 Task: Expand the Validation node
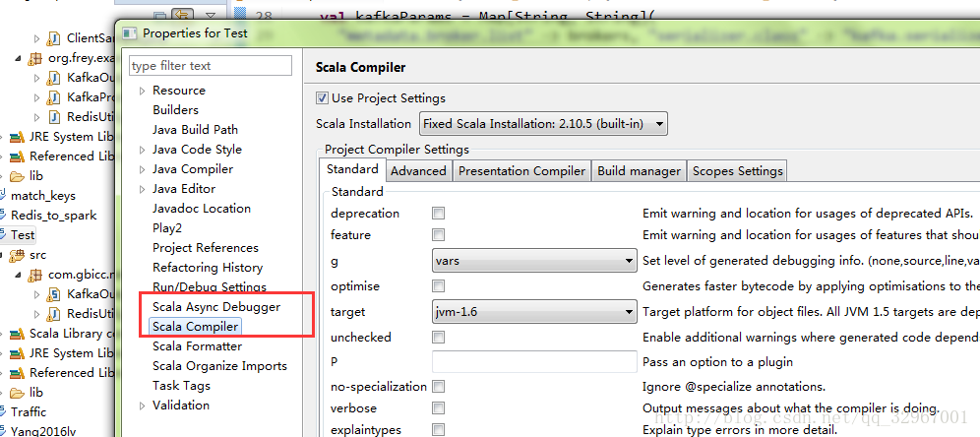click(x=143, y=406)
